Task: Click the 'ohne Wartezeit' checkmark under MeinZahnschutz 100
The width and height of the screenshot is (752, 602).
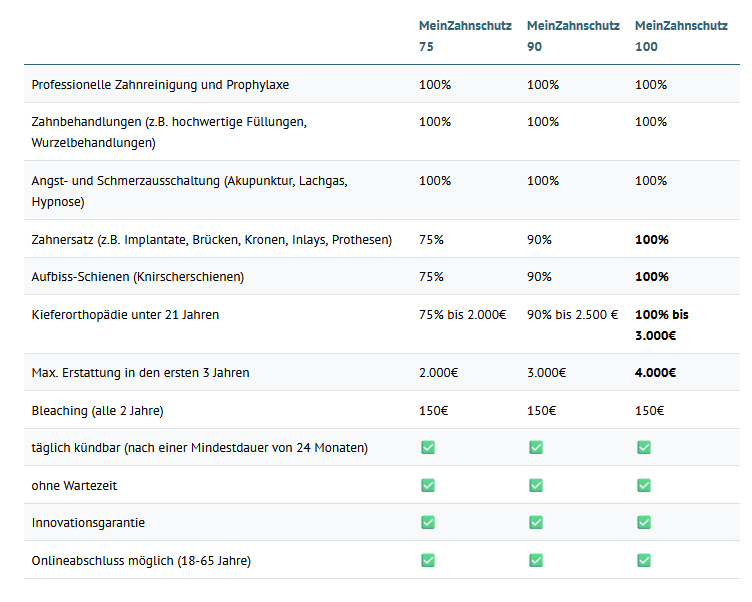Action: pyautogui.click(x=644, y=485)
